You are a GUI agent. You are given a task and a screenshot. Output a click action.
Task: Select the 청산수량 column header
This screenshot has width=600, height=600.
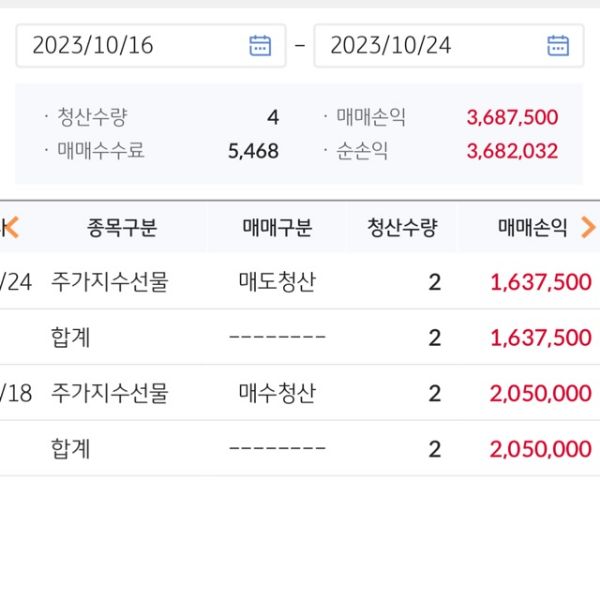(x=402, y=228)
